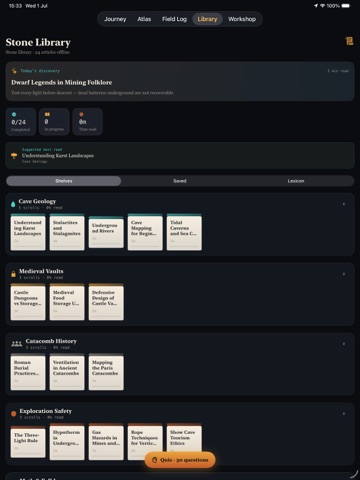Open Ventilation in Ancient Catacombs scroll

tap(67, 372)
